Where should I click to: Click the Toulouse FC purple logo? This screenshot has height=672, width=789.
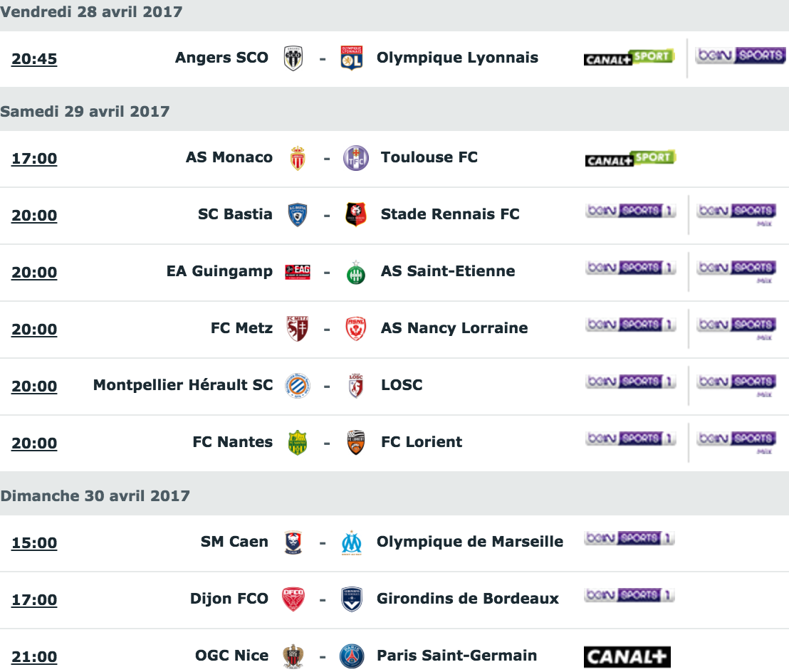[x=356, y=158]
